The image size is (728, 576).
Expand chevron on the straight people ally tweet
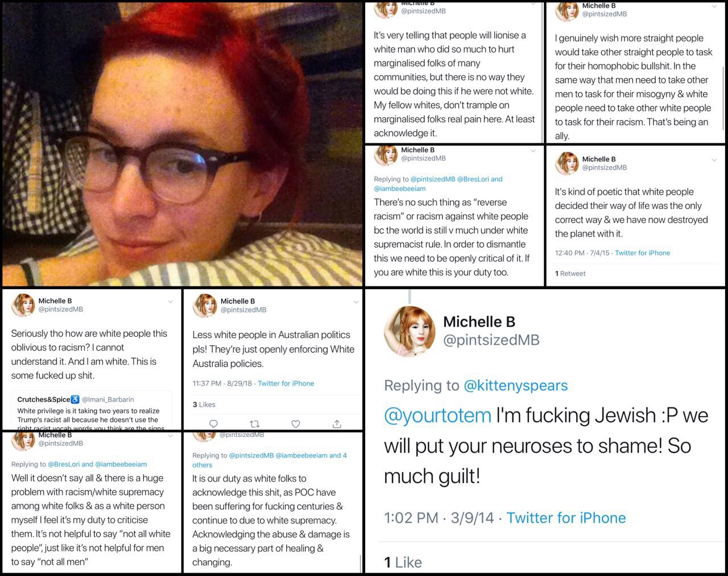pos(714,7)
